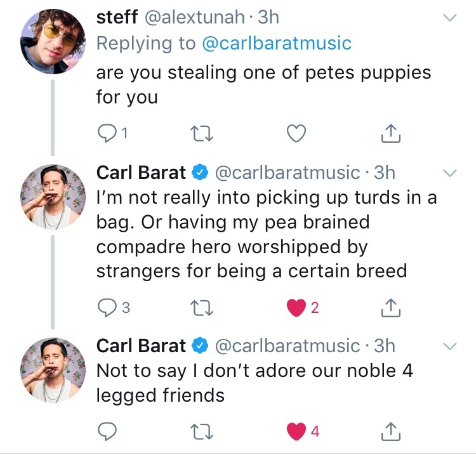The height and width of the screenshot is (455, 476).
Task: Open steff's profile via the @alextunah handle
Action: (x=194, y=17)
